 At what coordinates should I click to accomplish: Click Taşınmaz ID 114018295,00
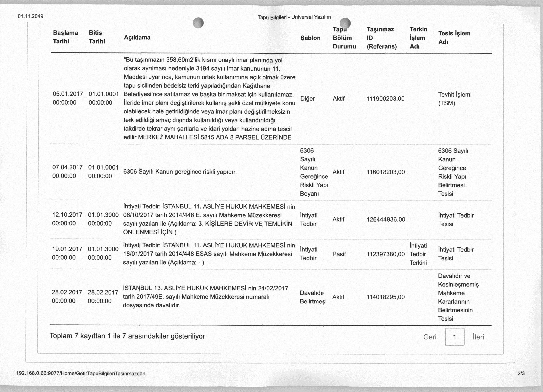click(386, 297)
